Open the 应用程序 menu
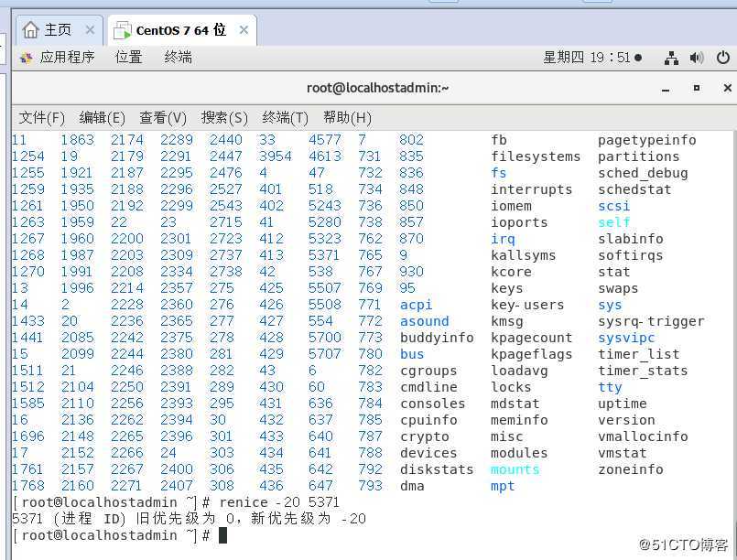The image size is (737, 560). (x=67, y=58)
